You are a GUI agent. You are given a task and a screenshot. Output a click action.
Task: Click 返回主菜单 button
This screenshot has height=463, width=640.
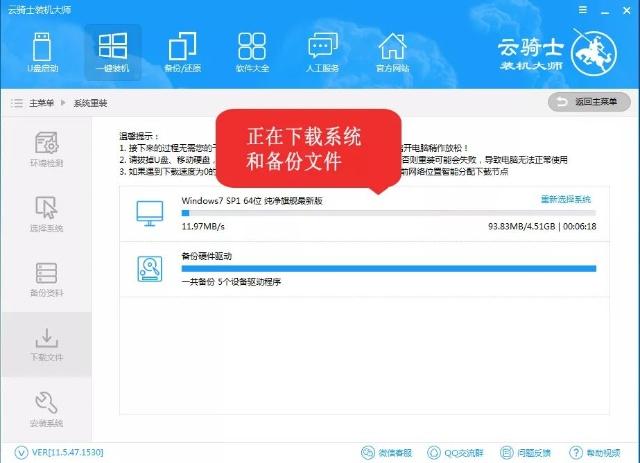[589, 102]
